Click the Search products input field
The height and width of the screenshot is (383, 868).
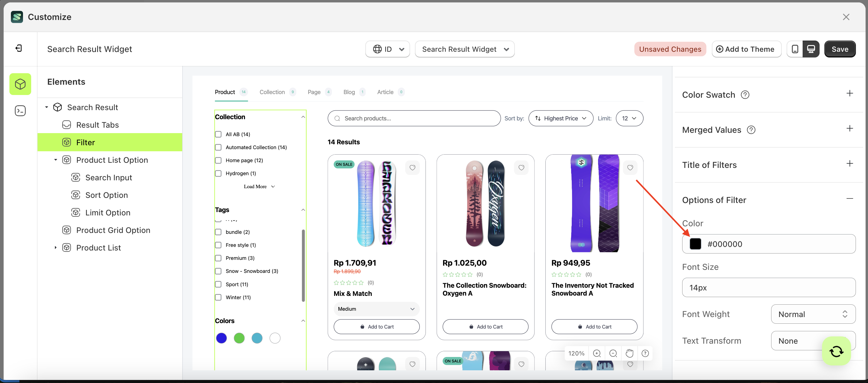coord(414,118)
